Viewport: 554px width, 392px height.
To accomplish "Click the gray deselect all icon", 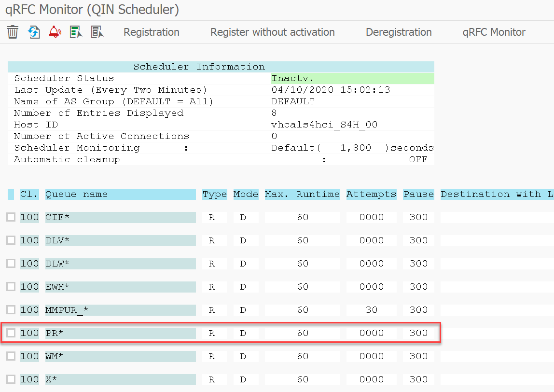I will coord(97,32).
